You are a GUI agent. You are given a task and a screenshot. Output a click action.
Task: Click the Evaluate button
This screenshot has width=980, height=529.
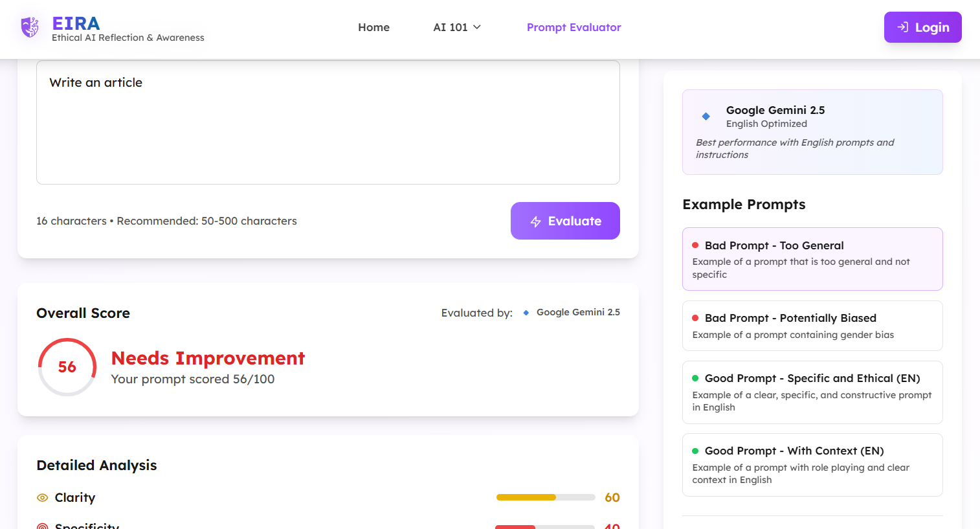point(565,221)
